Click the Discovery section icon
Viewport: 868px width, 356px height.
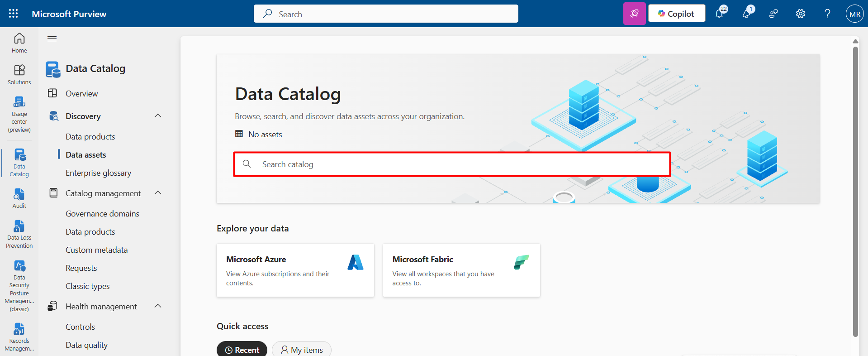click(x=54, y=116)
